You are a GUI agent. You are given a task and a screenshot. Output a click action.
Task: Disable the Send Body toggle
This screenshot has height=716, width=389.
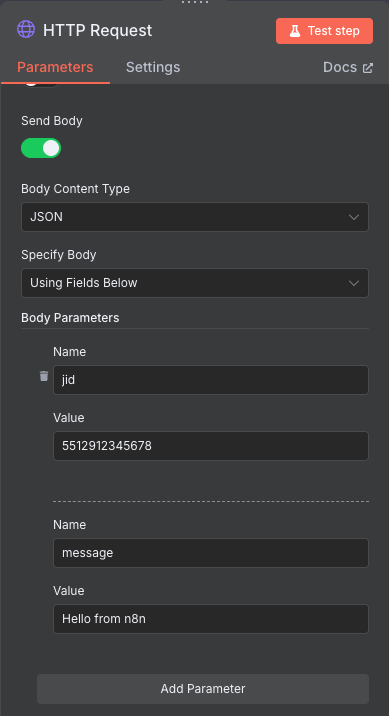[41, 148]
